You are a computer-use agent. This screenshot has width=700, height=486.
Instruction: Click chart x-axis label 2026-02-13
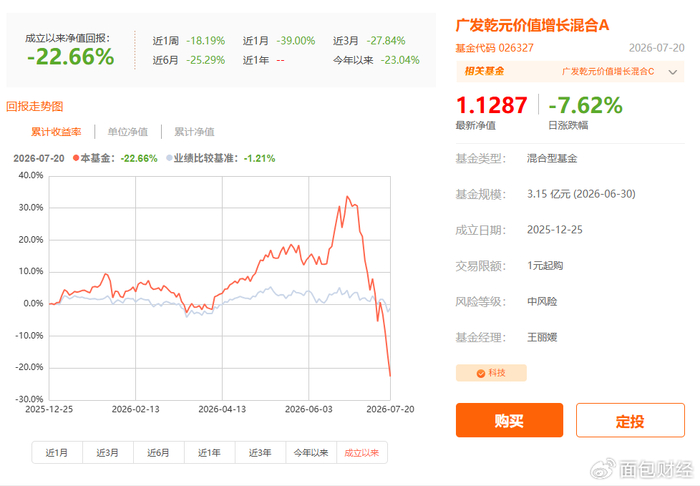pyautogui.click(x=135, y=409)
